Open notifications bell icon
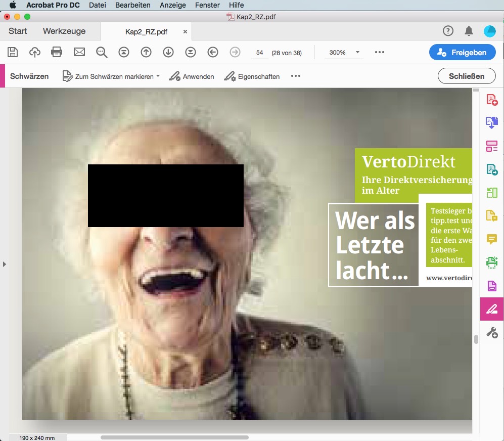 tap(469, 31)
